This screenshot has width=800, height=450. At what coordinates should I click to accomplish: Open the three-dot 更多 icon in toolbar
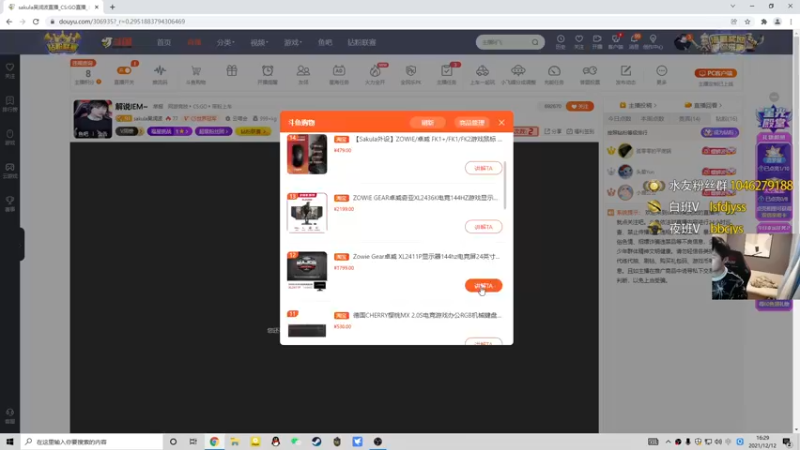(661, 71)
